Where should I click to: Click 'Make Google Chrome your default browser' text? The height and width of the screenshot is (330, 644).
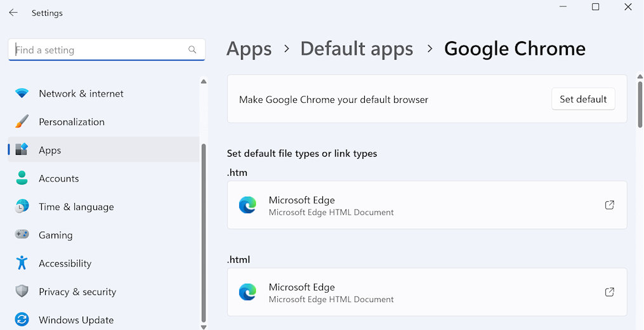pos(334,100)
